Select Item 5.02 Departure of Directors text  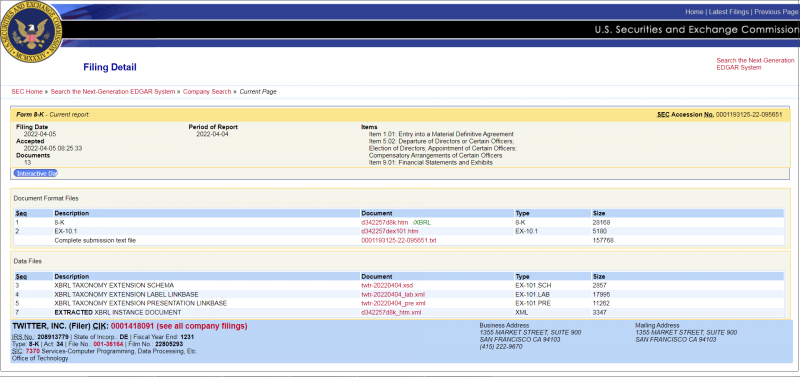click(x=441, y=141)
